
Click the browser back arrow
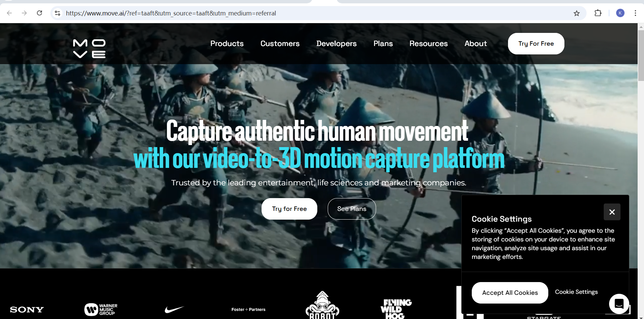click(9, 13)
